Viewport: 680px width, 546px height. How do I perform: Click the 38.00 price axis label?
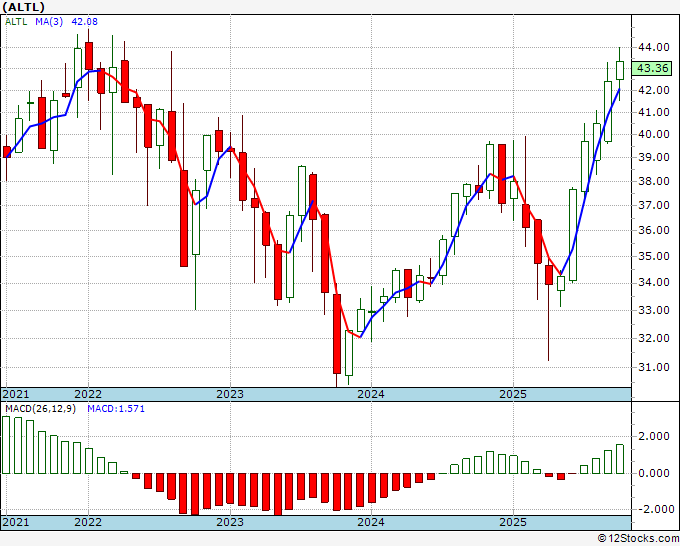pyautogui.click(x=653, y=181)
